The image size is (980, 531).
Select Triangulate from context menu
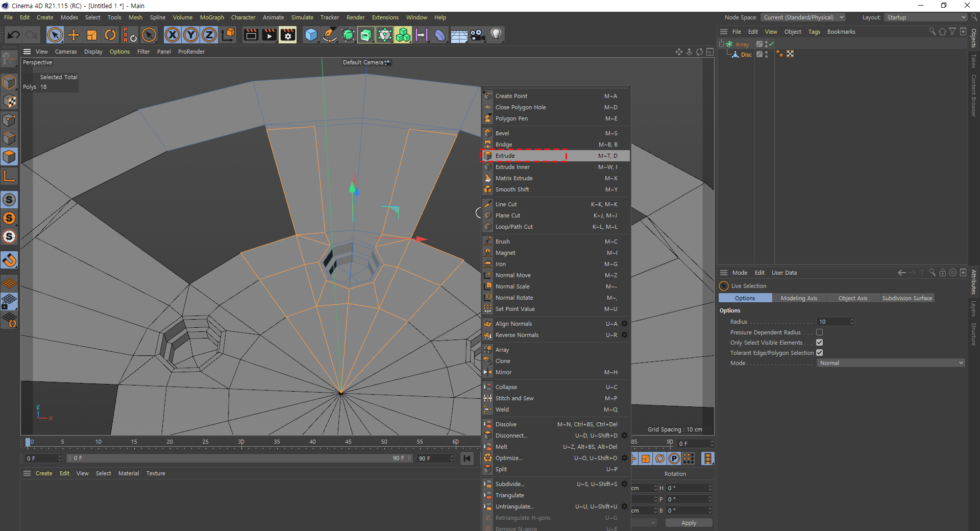tap(556, 495)
